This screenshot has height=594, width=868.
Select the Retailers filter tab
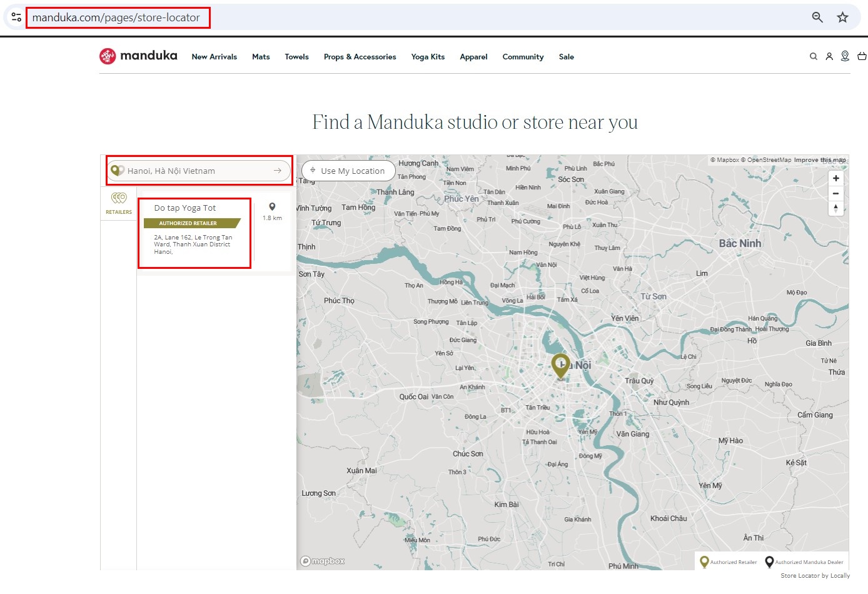119,203
